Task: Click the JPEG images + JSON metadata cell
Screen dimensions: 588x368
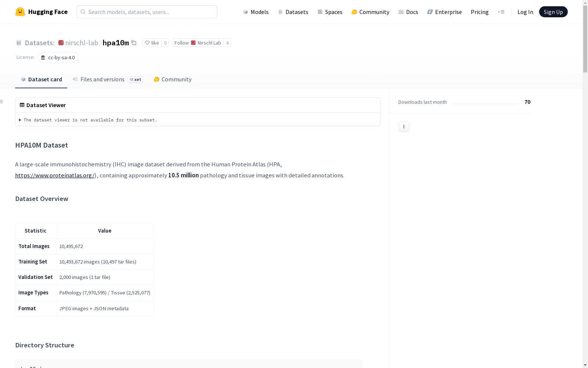Action: tap(105, 308)
